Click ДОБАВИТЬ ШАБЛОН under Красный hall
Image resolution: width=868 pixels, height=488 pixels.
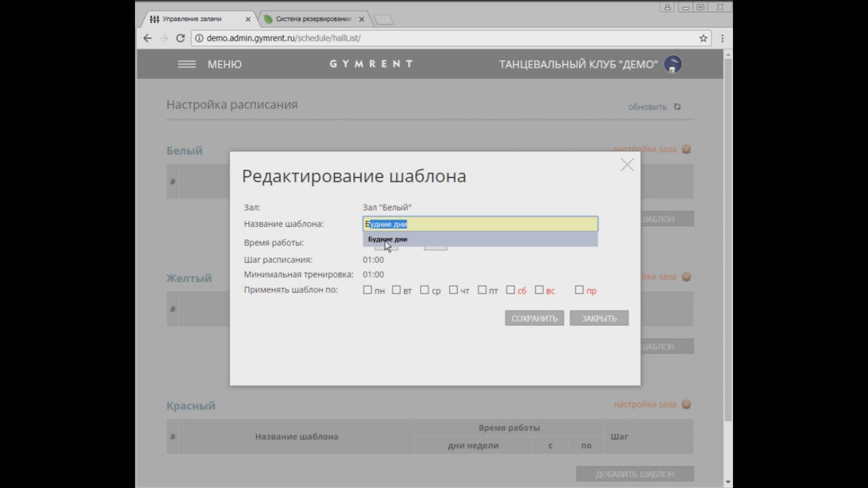click(635, 474)
